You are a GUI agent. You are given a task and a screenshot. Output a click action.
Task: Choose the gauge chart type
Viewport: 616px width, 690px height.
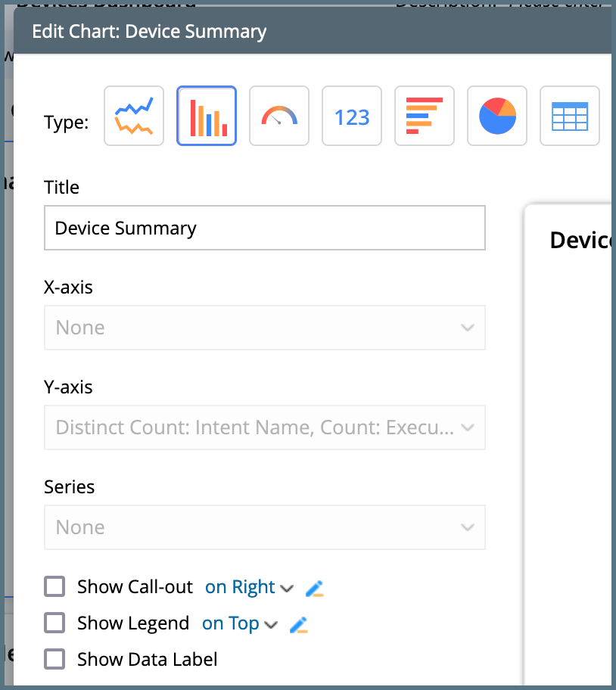(x=279, y=116)
